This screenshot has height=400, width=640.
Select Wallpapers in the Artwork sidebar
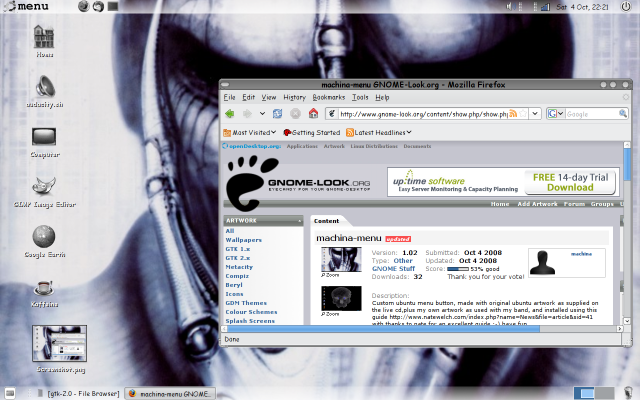243,240
